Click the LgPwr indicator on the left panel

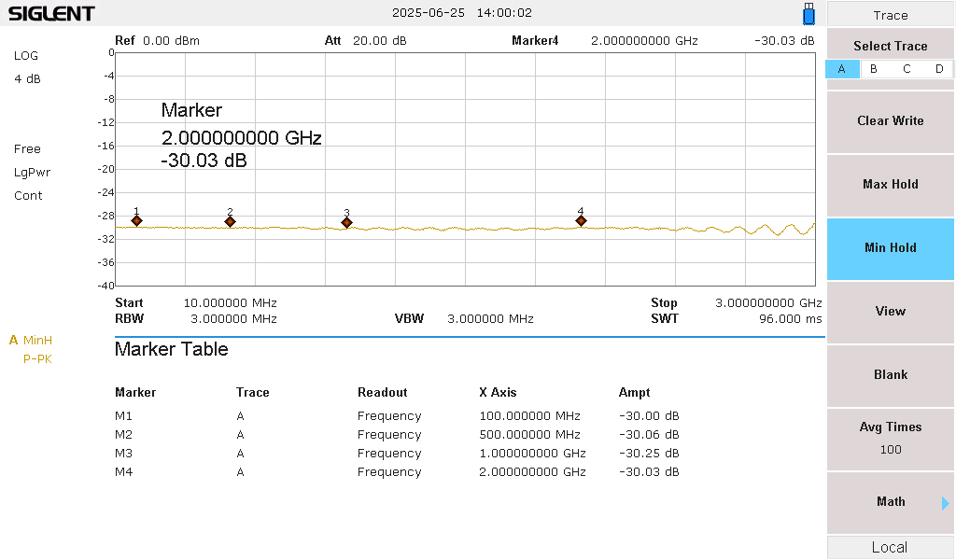click(x=32, y=173)
